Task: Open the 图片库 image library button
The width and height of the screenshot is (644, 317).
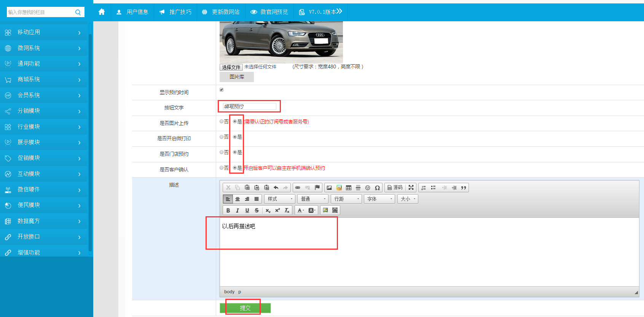Action: point(237,77)
